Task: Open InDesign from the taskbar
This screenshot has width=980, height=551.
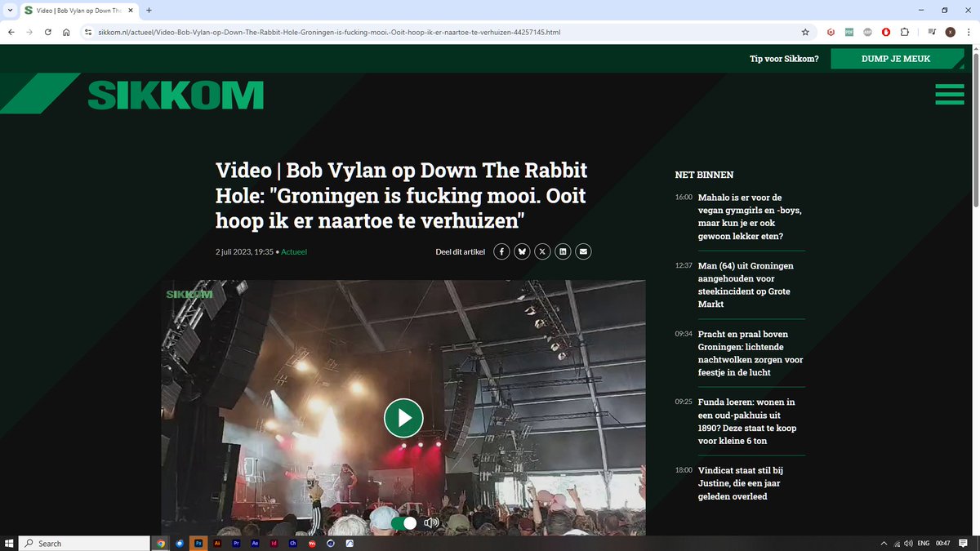Action: tap(274, 543)
